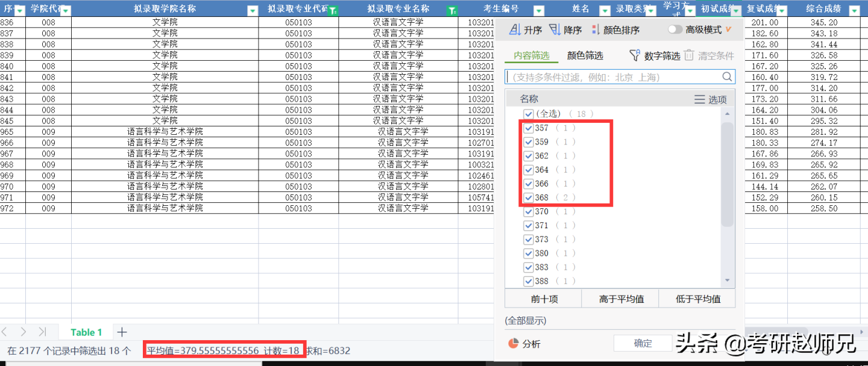Uncheck the 全选 select-all checkbox

[x=529, y=113]
